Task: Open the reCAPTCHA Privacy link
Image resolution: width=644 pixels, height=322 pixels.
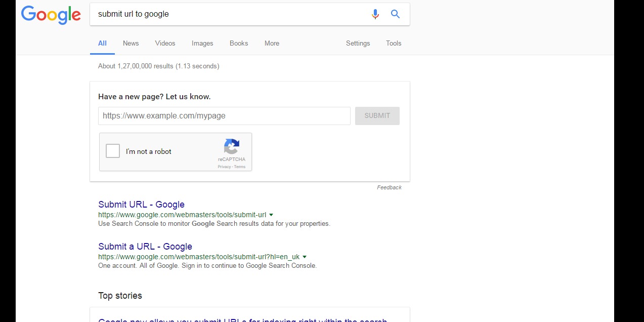Action: point(224,167)
